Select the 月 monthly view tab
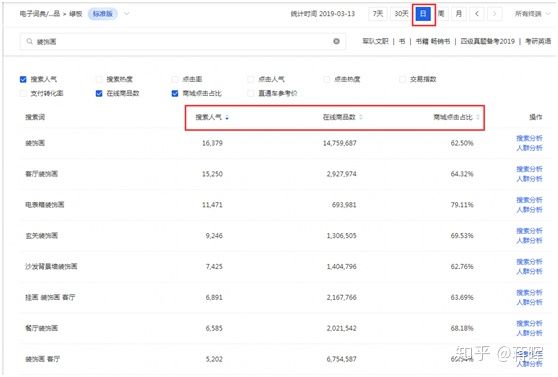The image size is (558, 377). tap(459, 14)
